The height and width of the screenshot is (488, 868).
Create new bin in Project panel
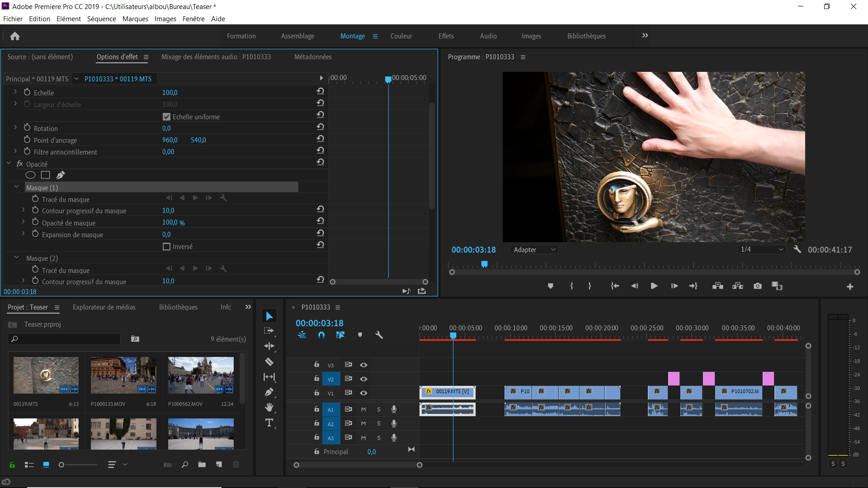pyautogui.click(x=202, y=465)
